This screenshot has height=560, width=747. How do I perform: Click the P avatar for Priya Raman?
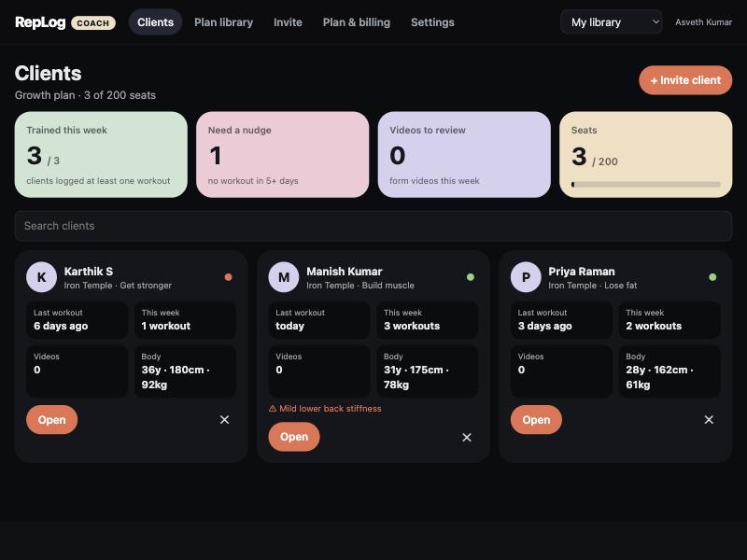tap(526, 277)
